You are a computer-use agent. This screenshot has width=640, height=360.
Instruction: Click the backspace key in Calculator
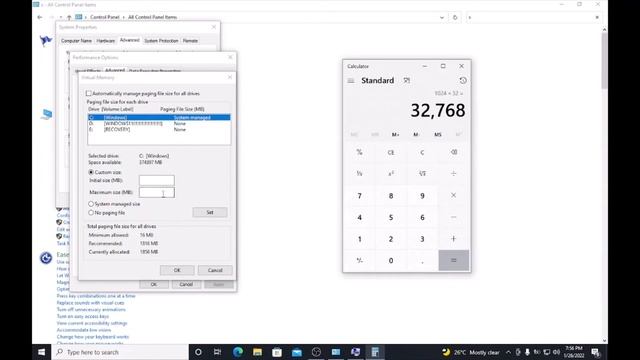point(453,152)
